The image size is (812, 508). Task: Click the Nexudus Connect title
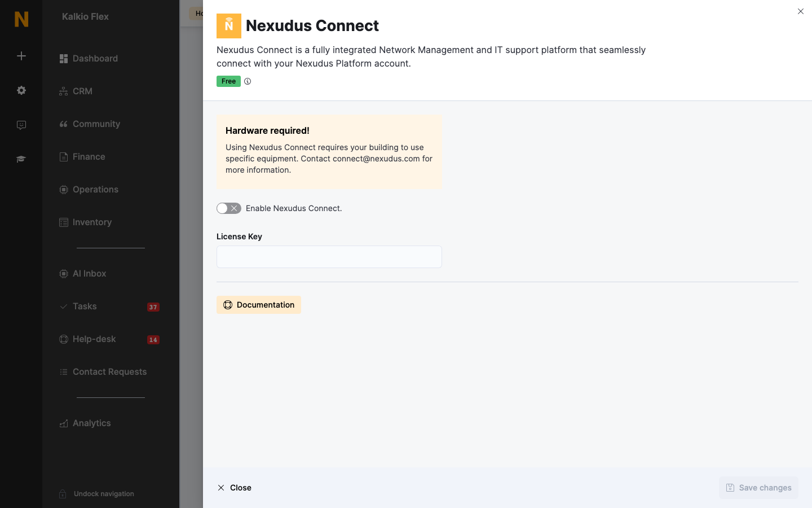click(312, 26)
